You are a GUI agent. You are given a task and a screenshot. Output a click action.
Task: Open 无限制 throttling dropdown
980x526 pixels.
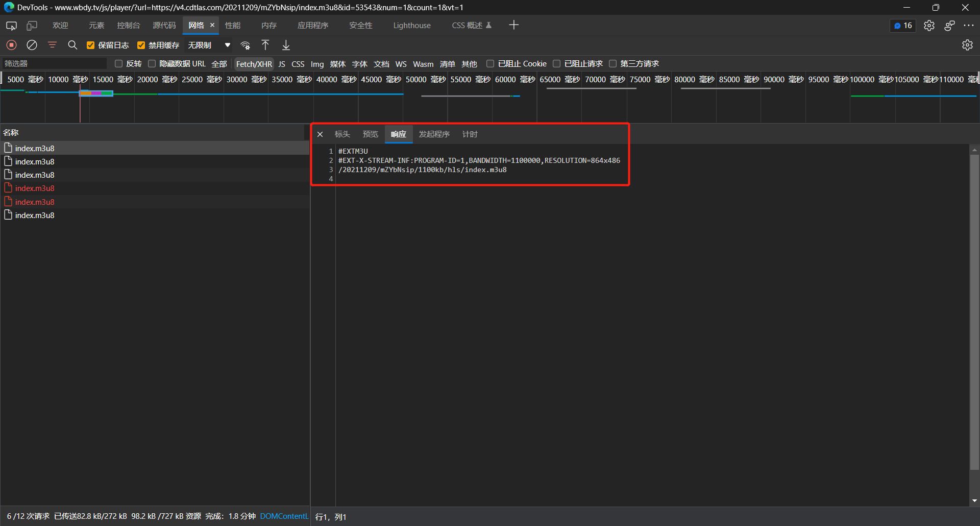pyautogui.click(x=209, y=45)
